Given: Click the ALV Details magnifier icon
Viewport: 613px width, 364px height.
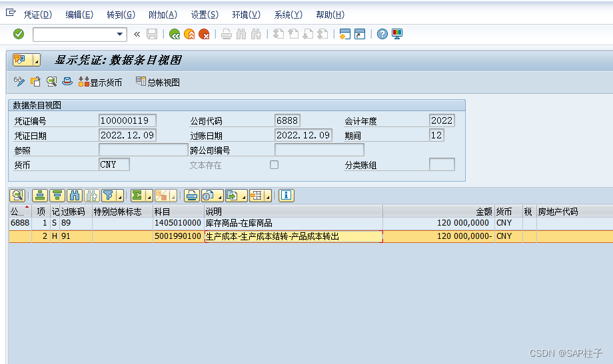Looking at the screenshot, I should click(17, 195).
